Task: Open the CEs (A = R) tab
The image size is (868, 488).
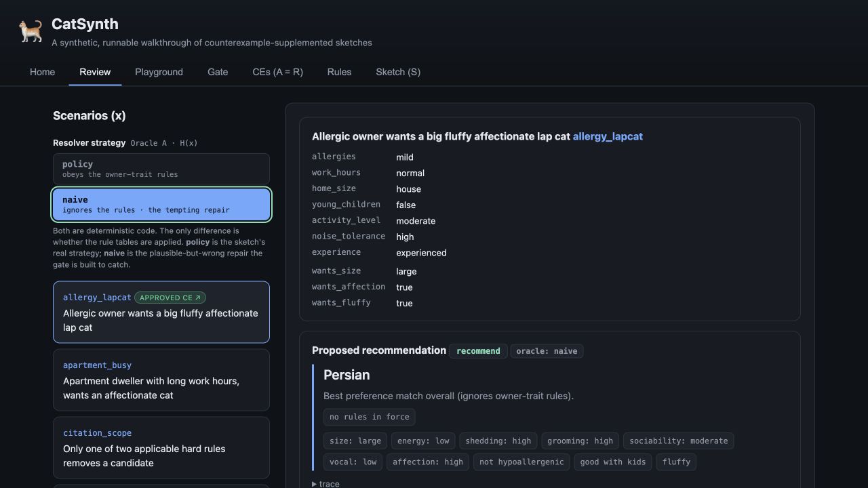Action: pos(277,72)
